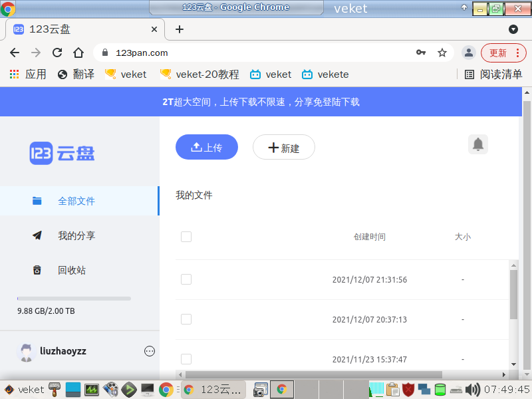The image size is (532, 399).
Task: Sort by the 创建时间 column header
Action: [370, 237]
